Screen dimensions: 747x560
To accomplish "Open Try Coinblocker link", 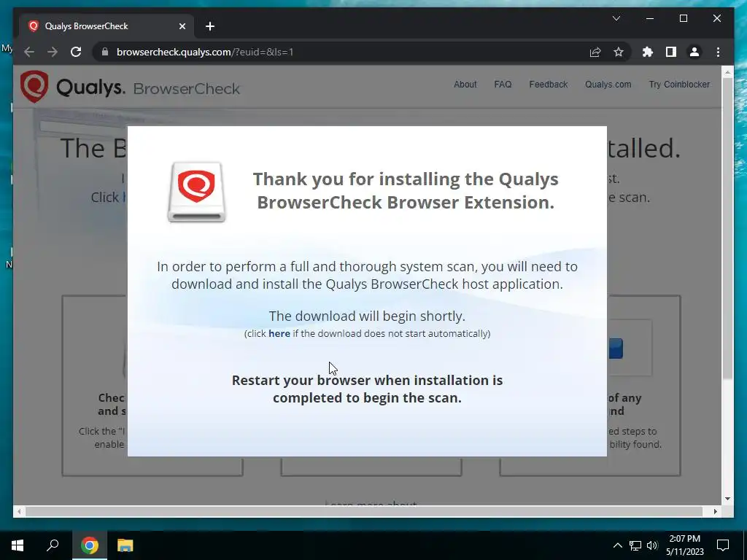I will coord(679,85).
